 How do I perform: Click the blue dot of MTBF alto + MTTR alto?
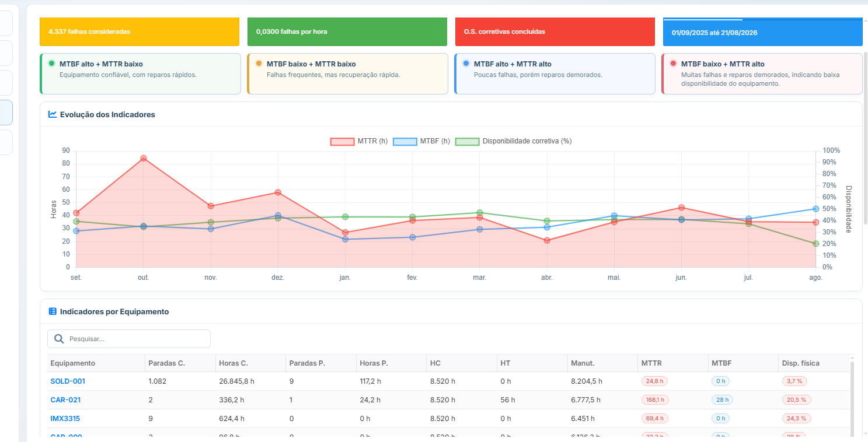pyautogui.click(x=466, y=64)
